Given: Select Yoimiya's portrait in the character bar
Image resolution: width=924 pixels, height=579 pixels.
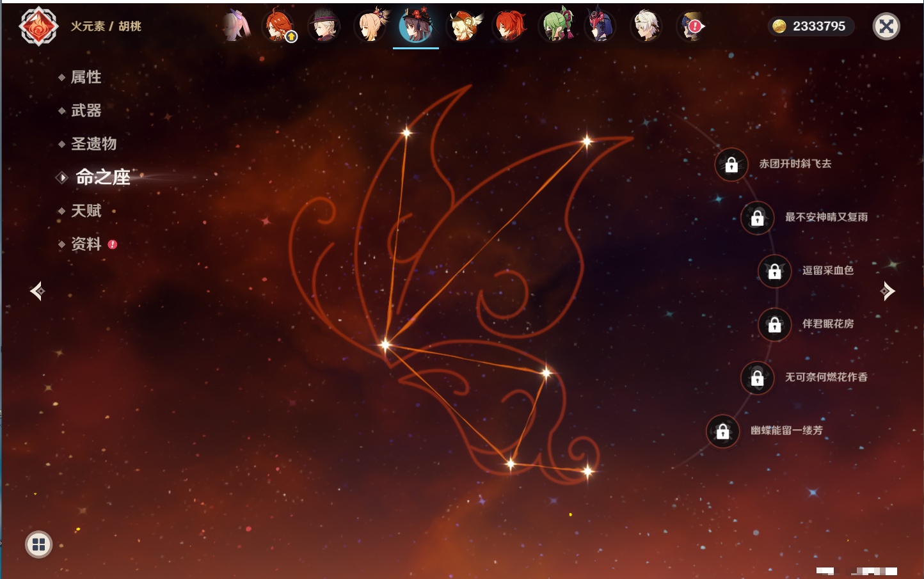Looking at the screenshot, I should (x=371, y=26).
